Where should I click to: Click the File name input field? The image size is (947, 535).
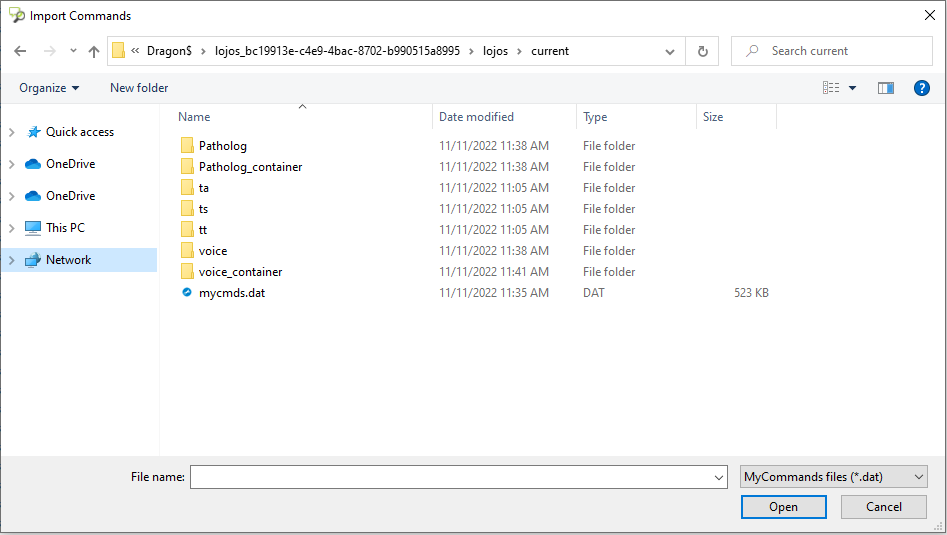pyautogui.click(x=451, y=477)
